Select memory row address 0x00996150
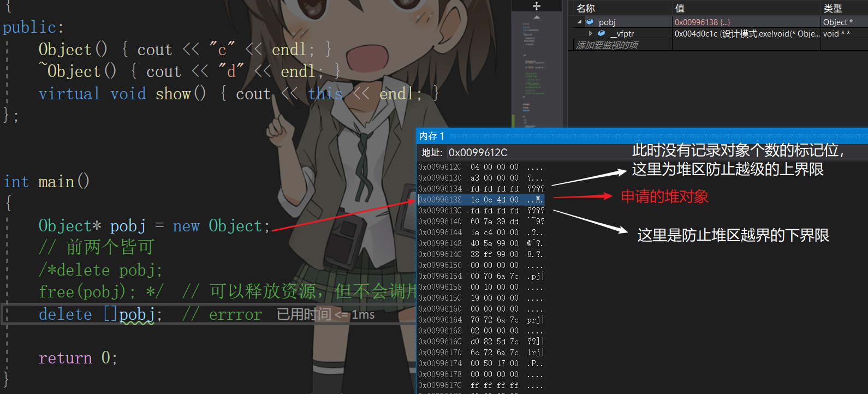Image resolution: width=868 pixels, height=394 pixels. tap(440, 265)
